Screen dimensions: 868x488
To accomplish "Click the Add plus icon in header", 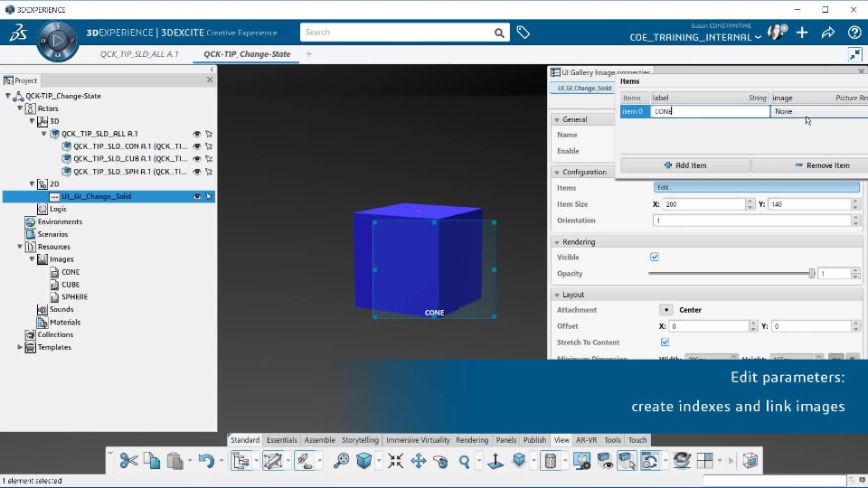I will coord(802,33).
